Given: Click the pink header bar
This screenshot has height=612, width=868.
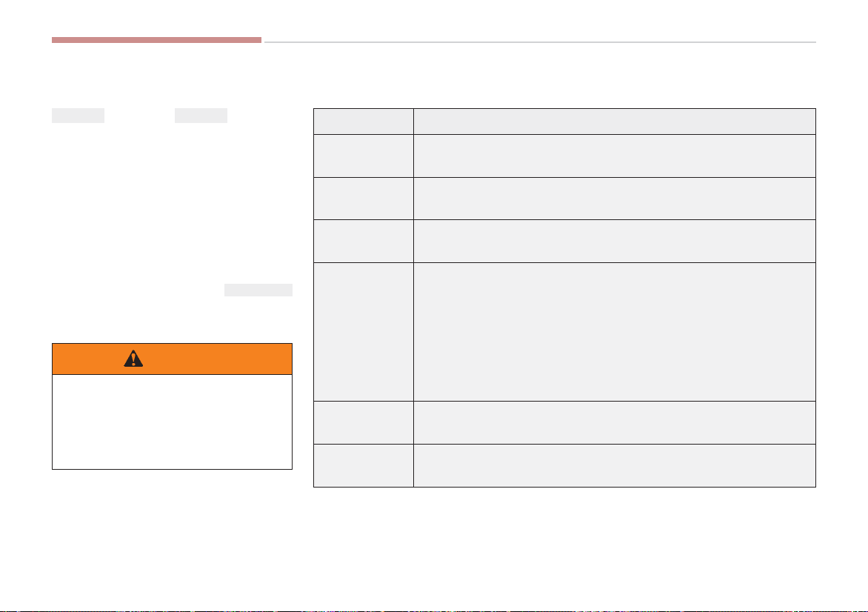Looking at the screenshot, I should 157,40.
